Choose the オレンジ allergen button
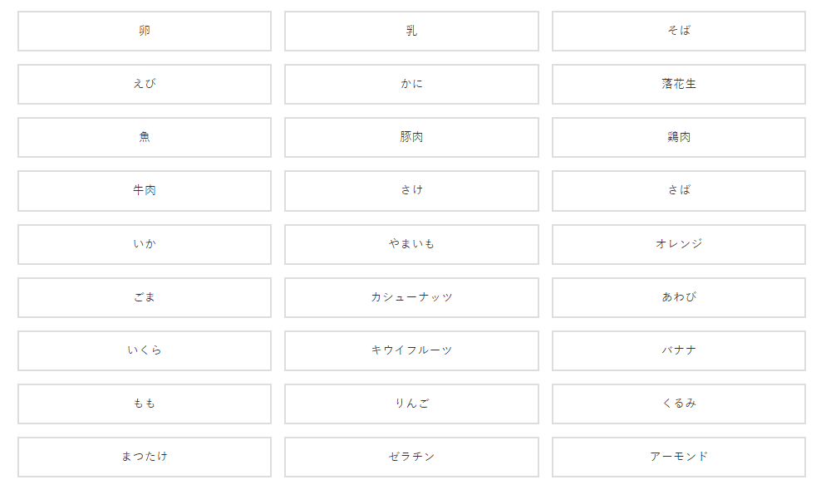This screenshot has height=504, width=826. pyautogui.click(x=678, y=244)
